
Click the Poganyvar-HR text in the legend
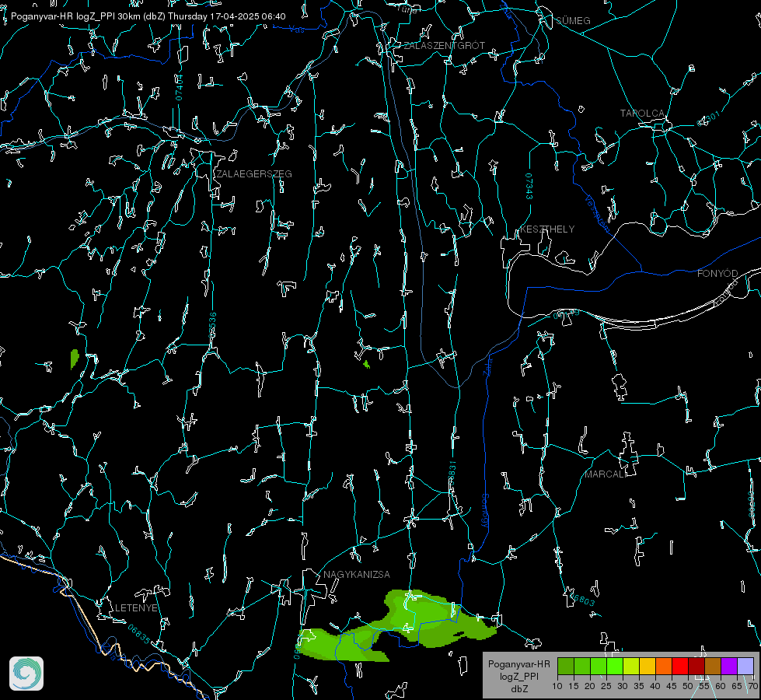pos(518,664)
